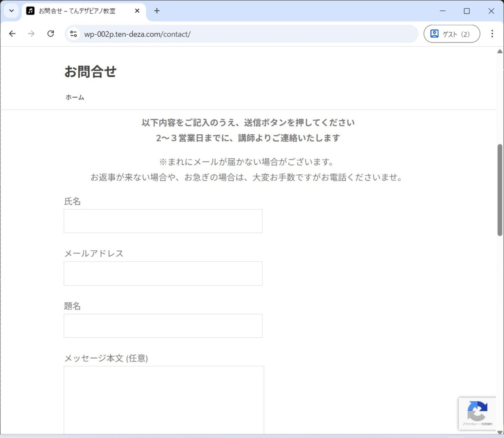504x438 pixels.
Task: Click into the 題名 input field
Action: pyautogui.click(x=163, y=326)
